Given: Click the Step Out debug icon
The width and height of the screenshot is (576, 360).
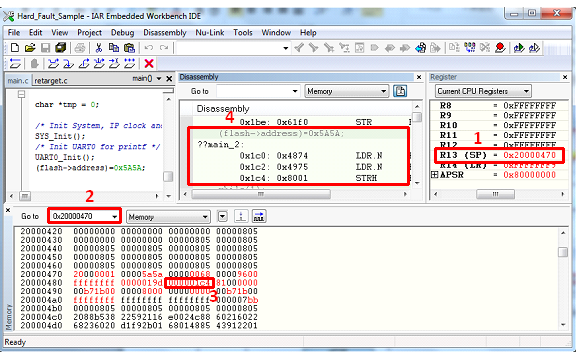Looking at the screenshot, I should pyautogui.click(x=84, y=64).
